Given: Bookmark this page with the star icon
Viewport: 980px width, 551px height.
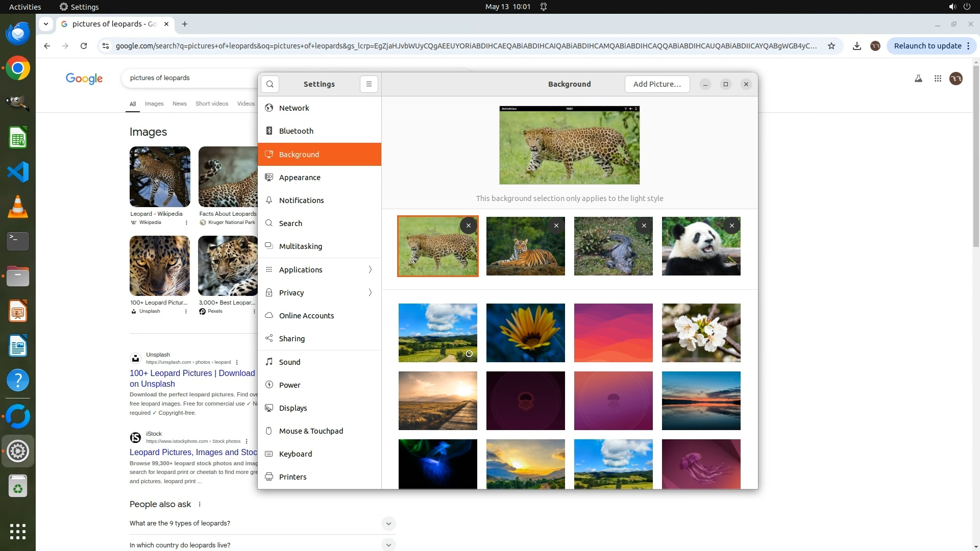Looking at the screenshot, I should click(831, 46).
